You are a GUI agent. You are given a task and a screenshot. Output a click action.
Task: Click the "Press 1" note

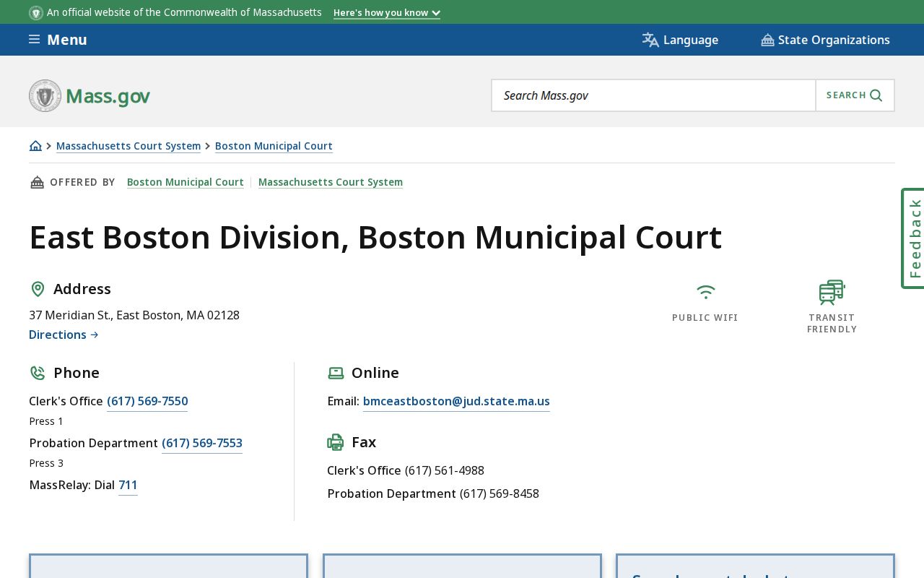point(46,421)
